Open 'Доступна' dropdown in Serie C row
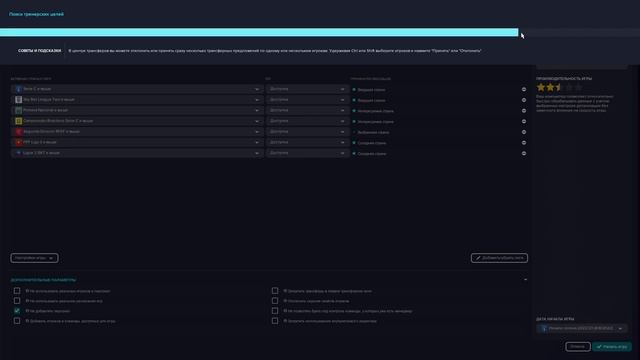 pyautogui.click(x=307, y=89)
